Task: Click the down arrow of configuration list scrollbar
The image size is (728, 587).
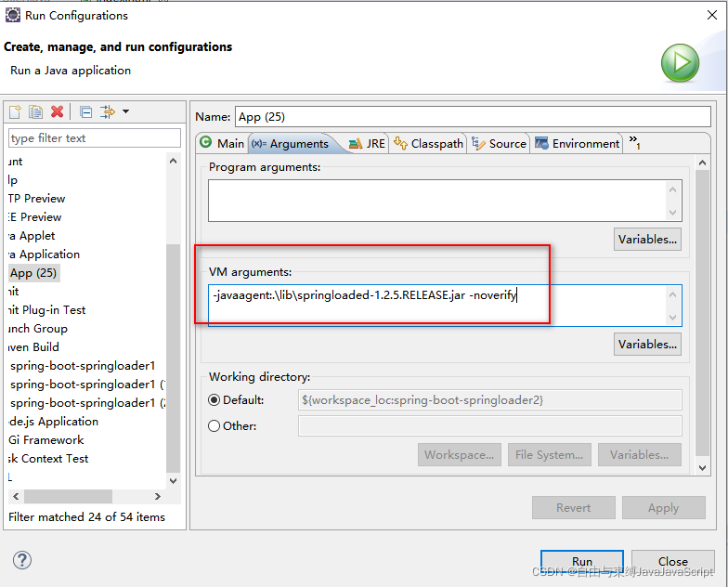Action: (173, 481)
